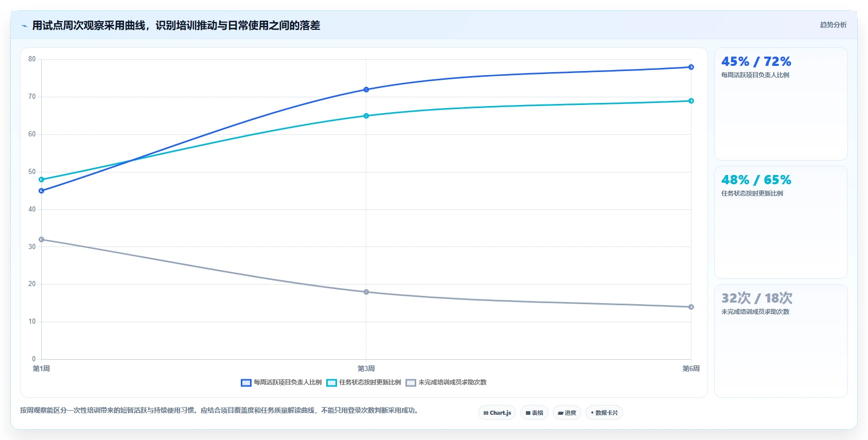Click the 任务状态按时更新比例 card caption
Image resolution: width=868 pixels, height=440 pixels.
pyautogui.click(x=752, y=193)
